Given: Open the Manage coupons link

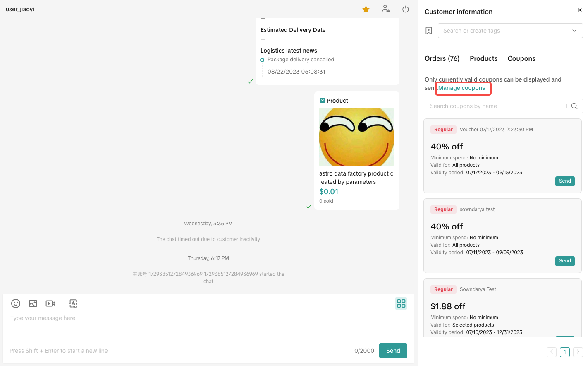Looking at the screenshot, I should coord(462,88).
